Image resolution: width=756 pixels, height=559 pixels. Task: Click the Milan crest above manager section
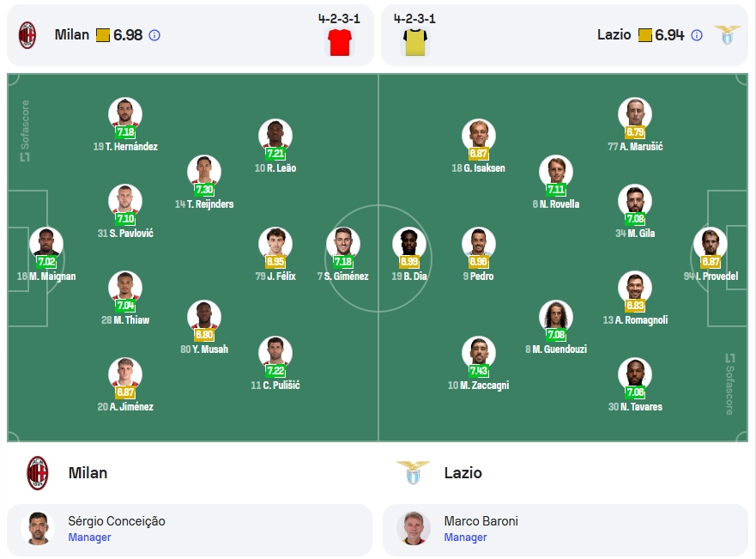point(38,473)
